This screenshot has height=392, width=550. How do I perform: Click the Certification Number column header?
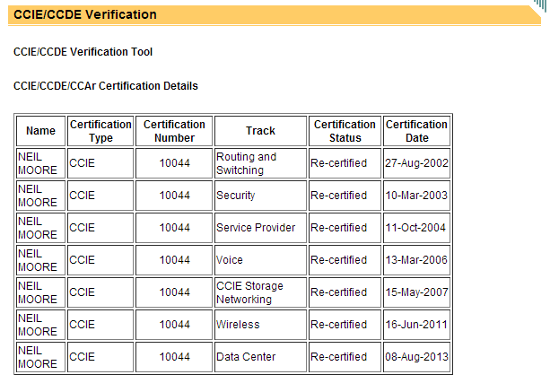[174, 131]
